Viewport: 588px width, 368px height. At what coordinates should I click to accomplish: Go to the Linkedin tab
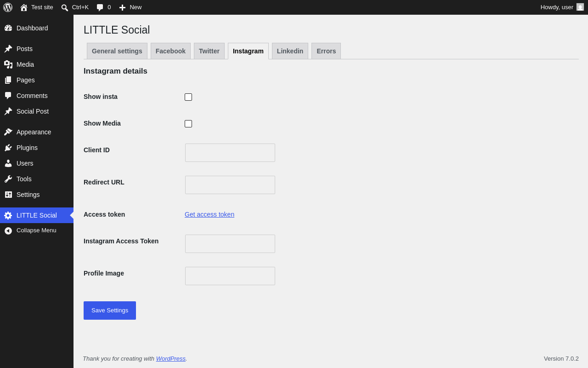pyautogui.click(x=290, y=51)
